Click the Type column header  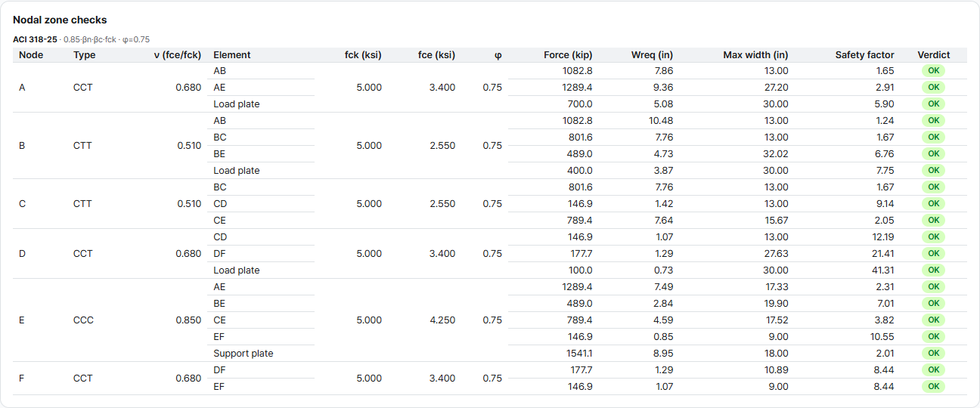(85, 54)
